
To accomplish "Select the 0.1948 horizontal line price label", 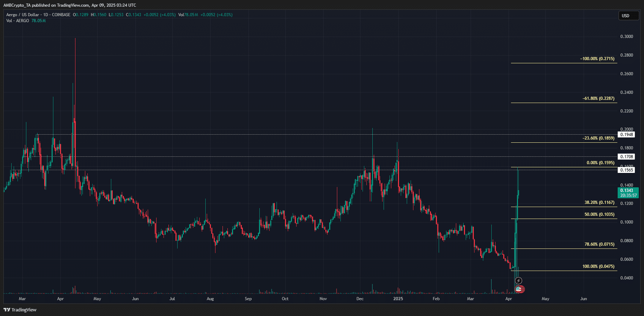I will click(x=626, y=135).
